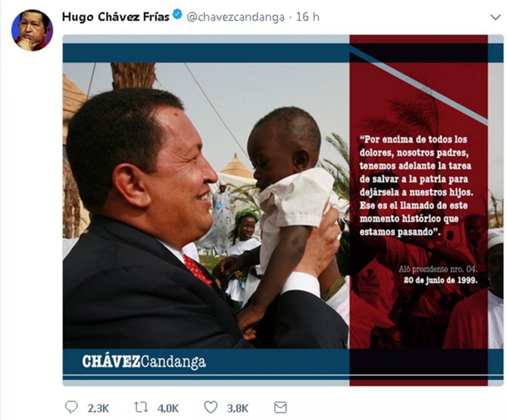
Task: Open the @chavezcandanga handle link
Action: pyautogui.click(x=235, y=17)
